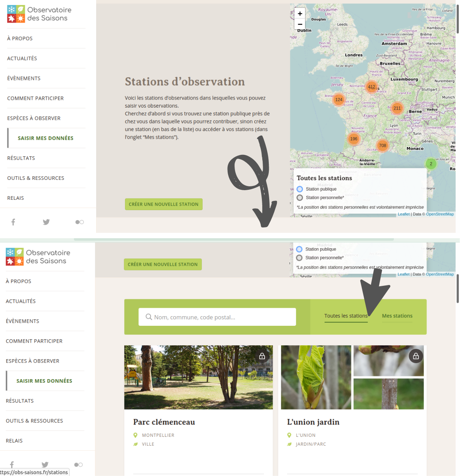463x476 pixels.
Task: Open SAISIR MES DONNÉES in lower screenshot menu
Action: point(45,381)
